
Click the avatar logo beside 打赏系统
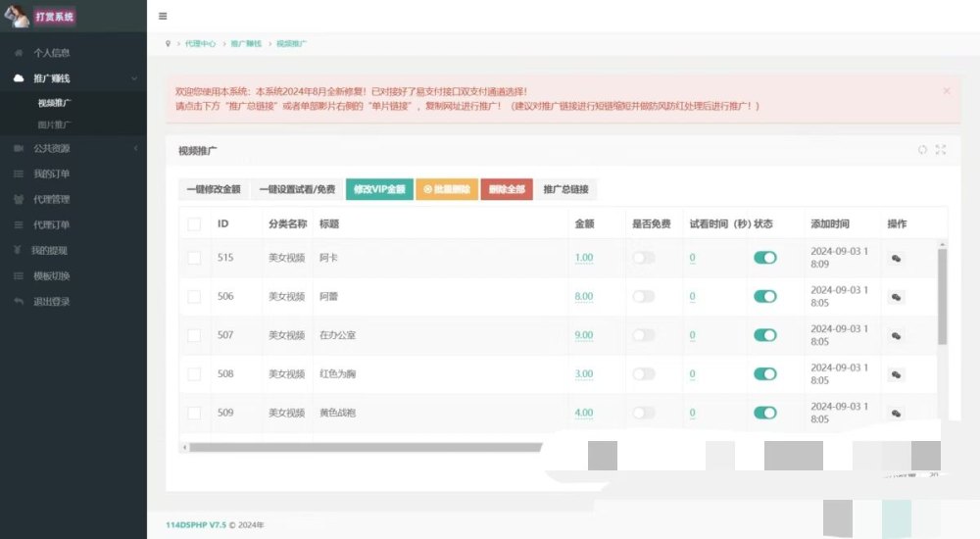(x=17, y=16)
